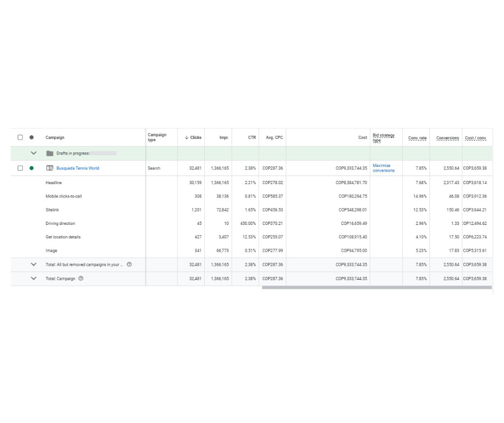Open the Busqueda Tennis World campaign
The image size is (504, 423).
coord(78,168)
